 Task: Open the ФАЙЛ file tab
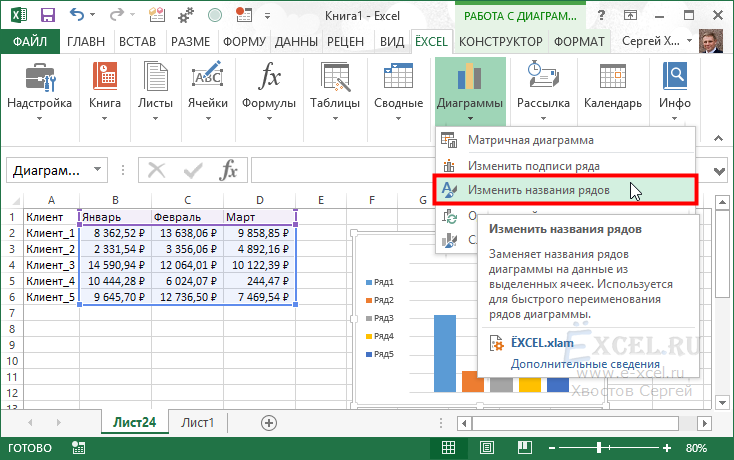tap(31, 41)
